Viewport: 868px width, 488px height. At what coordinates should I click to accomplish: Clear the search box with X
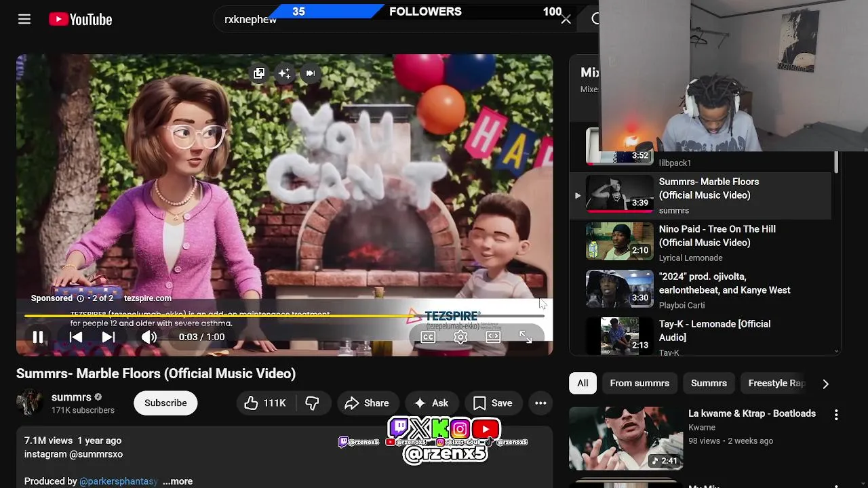566,20
